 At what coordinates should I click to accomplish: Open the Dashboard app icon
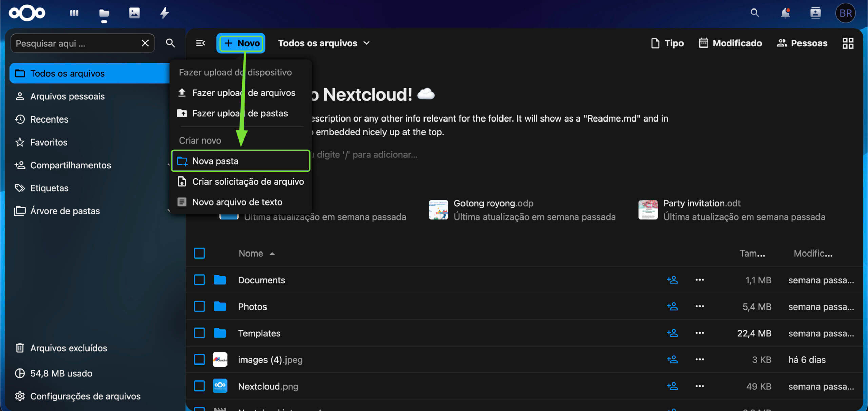pyautogui.click(x=74, y=13)
